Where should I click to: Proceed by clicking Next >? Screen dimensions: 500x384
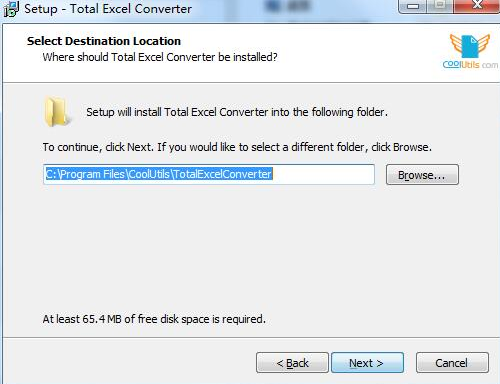pos(367,363)
